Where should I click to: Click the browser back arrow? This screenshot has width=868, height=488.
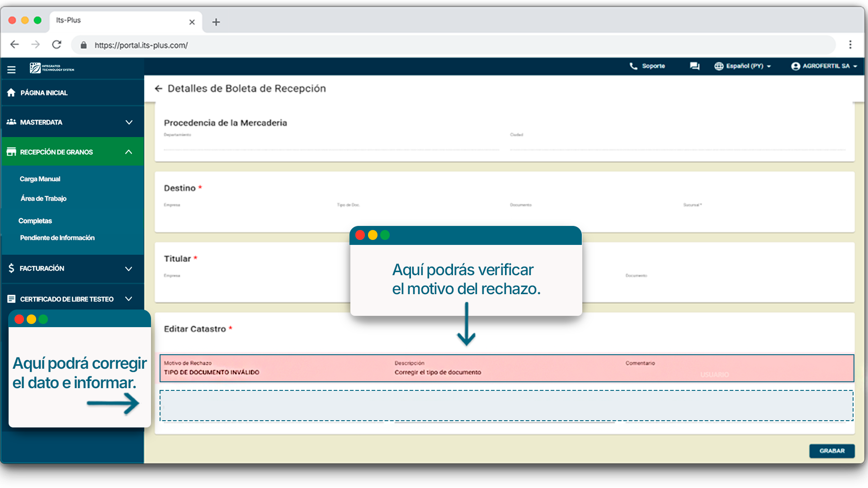(x=14, y=45)
